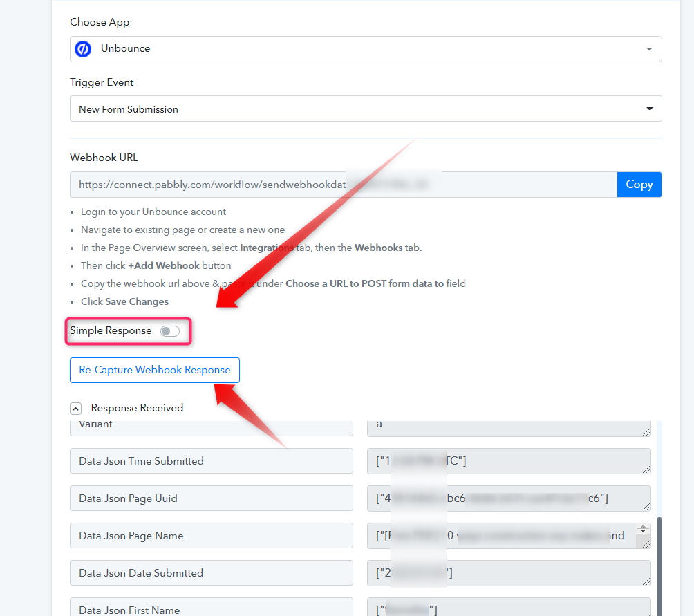Click the response list scrollbar
694x616 pixels.
[x=659, y=566]
